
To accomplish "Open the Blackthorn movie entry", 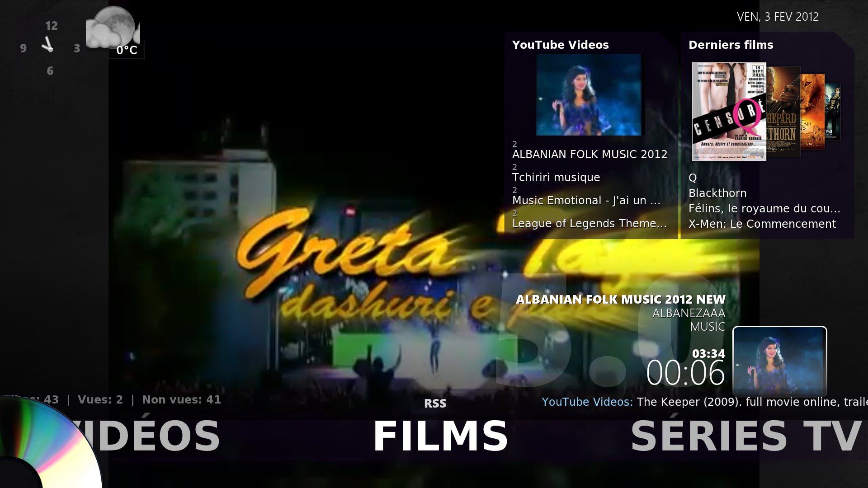I will 717,193.
